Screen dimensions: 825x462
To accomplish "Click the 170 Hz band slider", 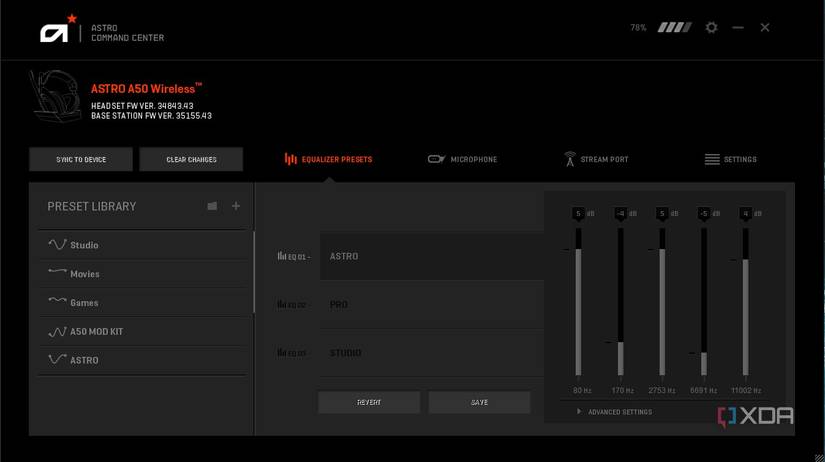I will point(620,302).
